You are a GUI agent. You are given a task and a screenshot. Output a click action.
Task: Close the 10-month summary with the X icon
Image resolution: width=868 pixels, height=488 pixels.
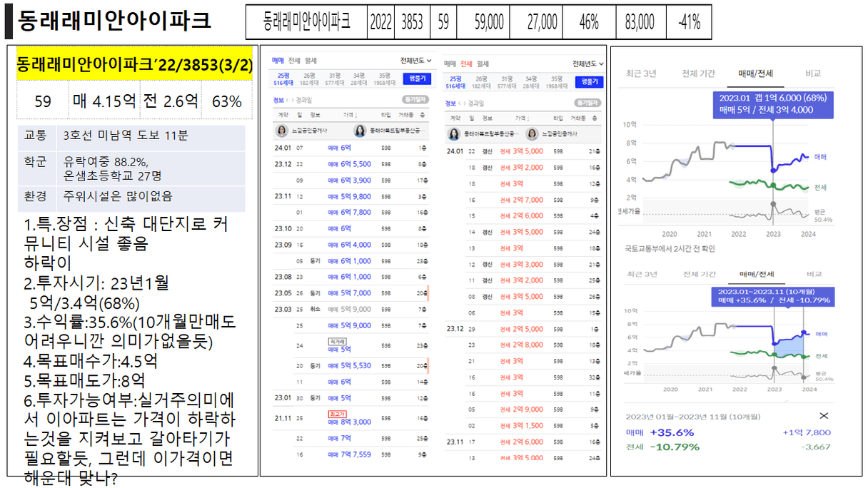(824, 416)
